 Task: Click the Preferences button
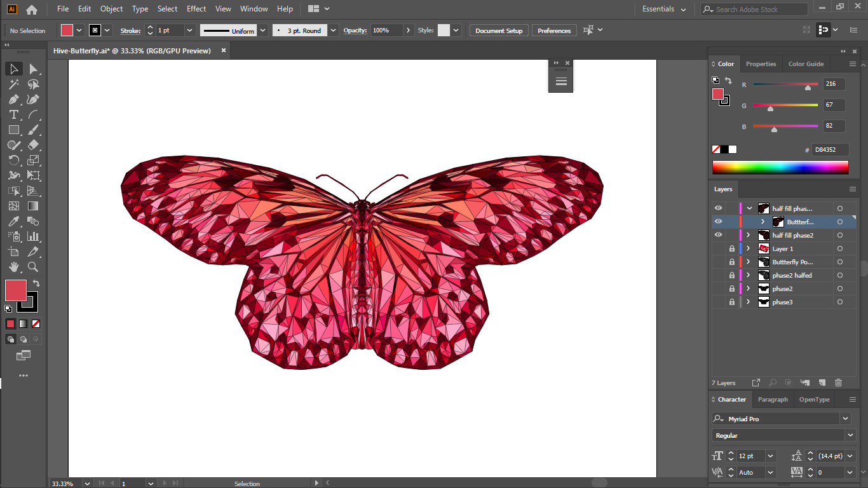pos(554,30)
